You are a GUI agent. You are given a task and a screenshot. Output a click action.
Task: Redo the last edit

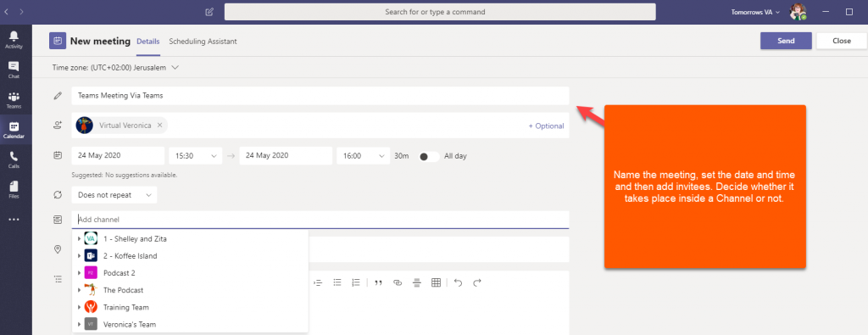point(477,283)
